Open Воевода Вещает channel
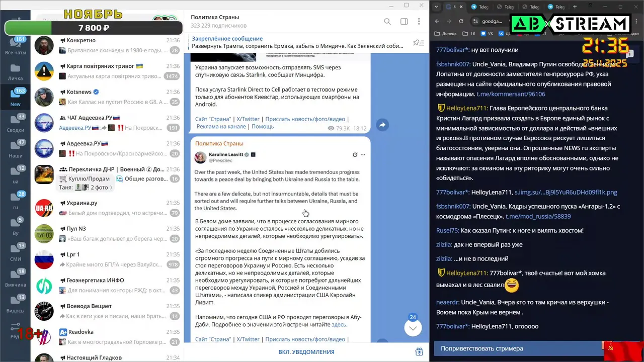This screenshot has height=362, width=644. coord(107,311)
